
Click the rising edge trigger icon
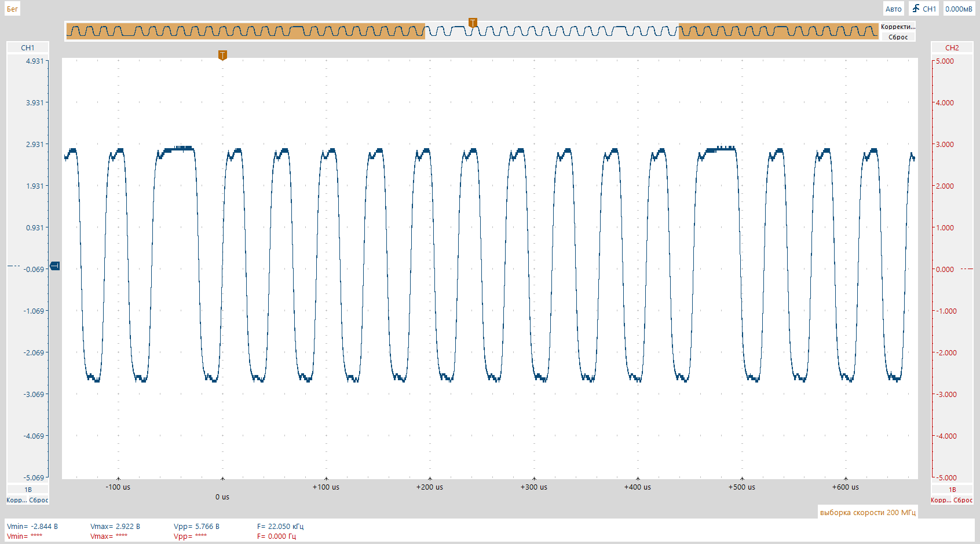click(916, 9)
